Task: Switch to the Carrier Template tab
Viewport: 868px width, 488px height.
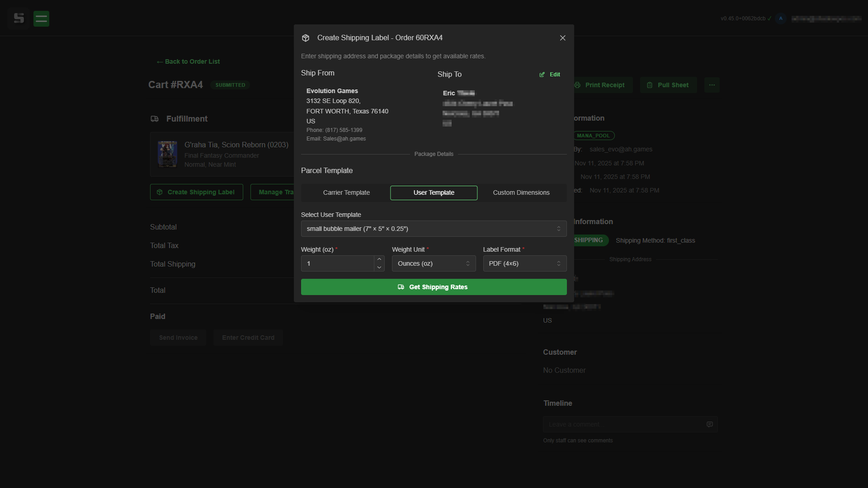Action: pyautogui.click(x=346, y=192)
